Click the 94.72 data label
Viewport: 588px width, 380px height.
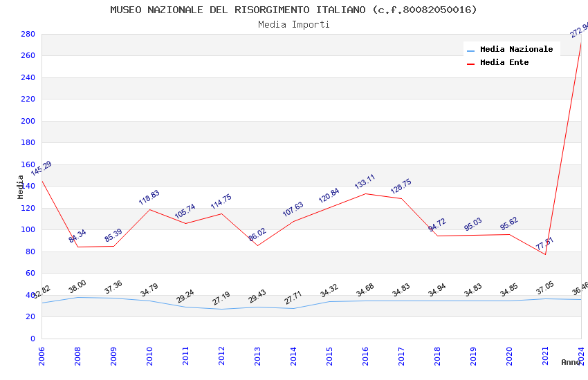click(x=437, y=225)
